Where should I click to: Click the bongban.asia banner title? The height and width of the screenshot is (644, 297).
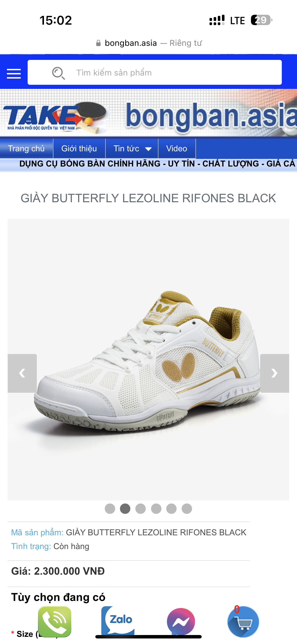pos(211,115)
